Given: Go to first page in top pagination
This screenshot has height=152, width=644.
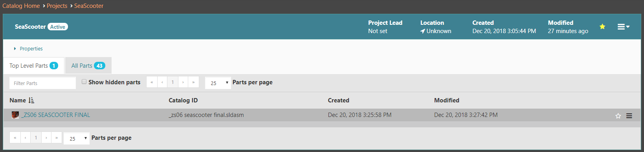Looking at the screenshot, I should [152, 82].
